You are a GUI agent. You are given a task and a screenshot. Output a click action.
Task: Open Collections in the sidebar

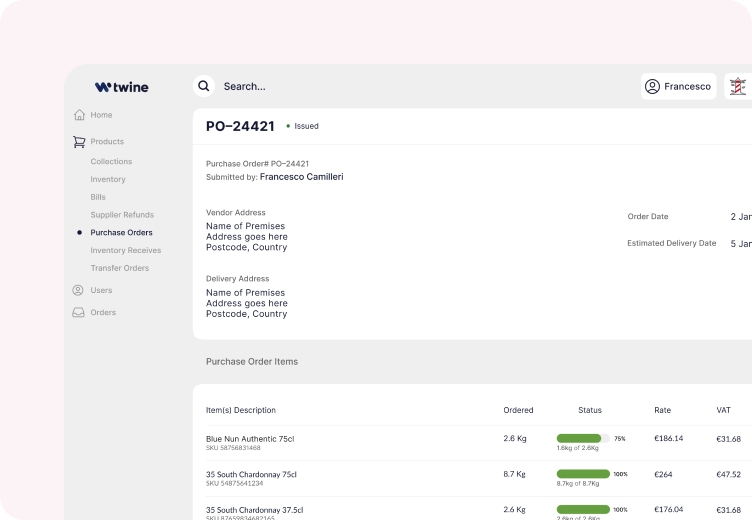pos(111,161)
